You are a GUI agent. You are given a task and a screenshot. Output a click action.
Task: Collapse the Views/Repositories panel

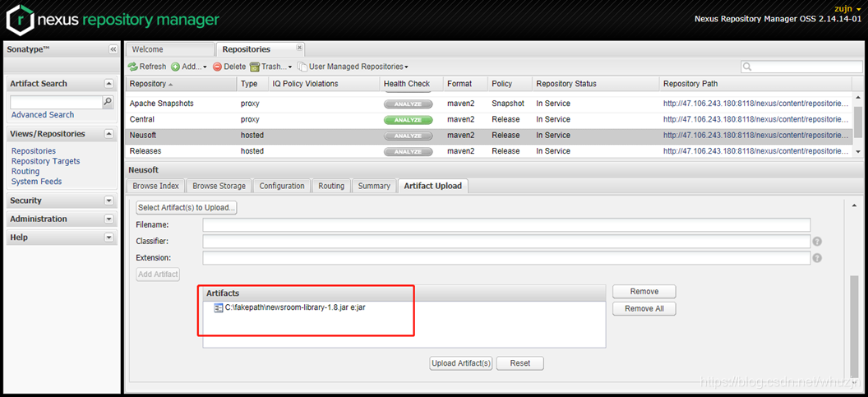109,134
